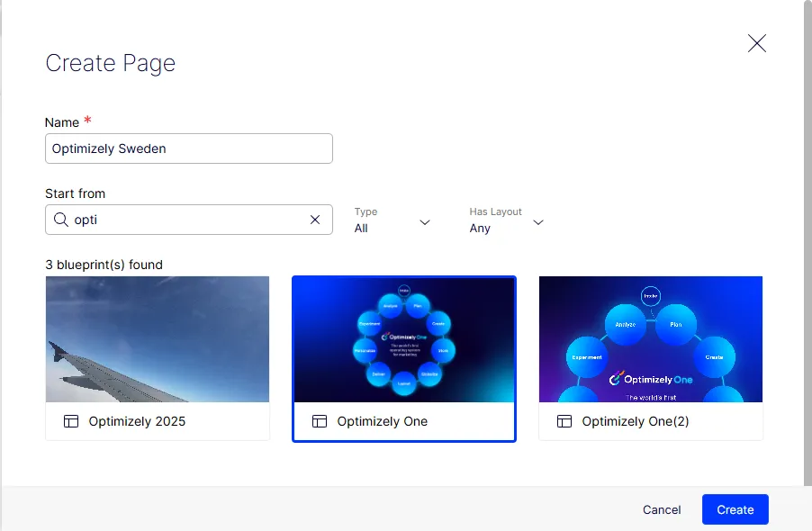812x531 pixels.
Task: Select the Optimizely One(2) blueprint thumbnail
Action: coord(651,339)
